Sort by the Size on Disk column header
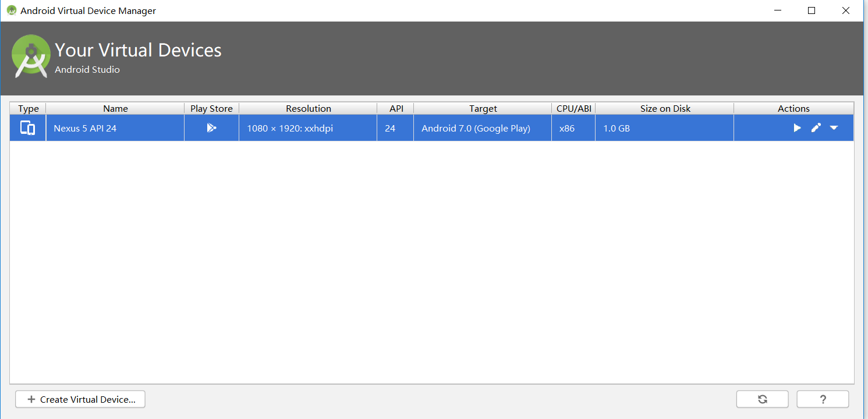868x419 pixels. [665, 108]
